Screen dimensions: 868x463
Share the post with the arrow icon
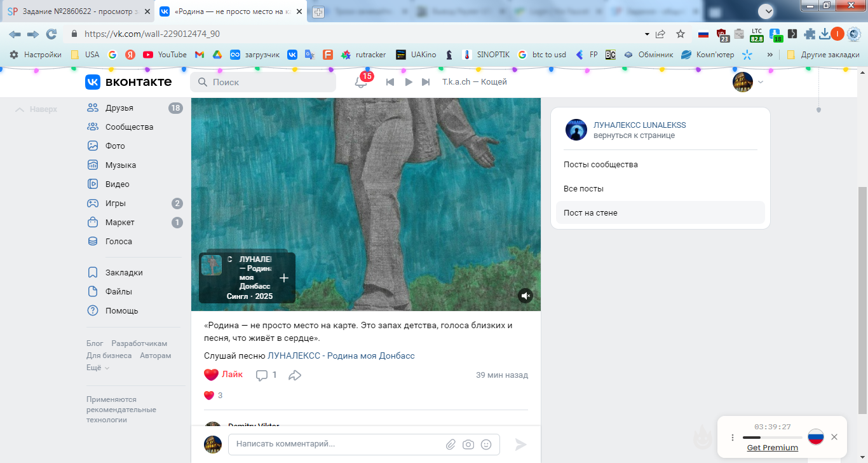295,375
